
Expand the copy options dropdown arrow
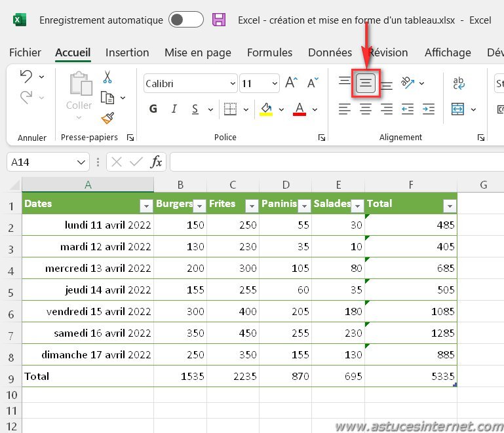coord(123,98)
